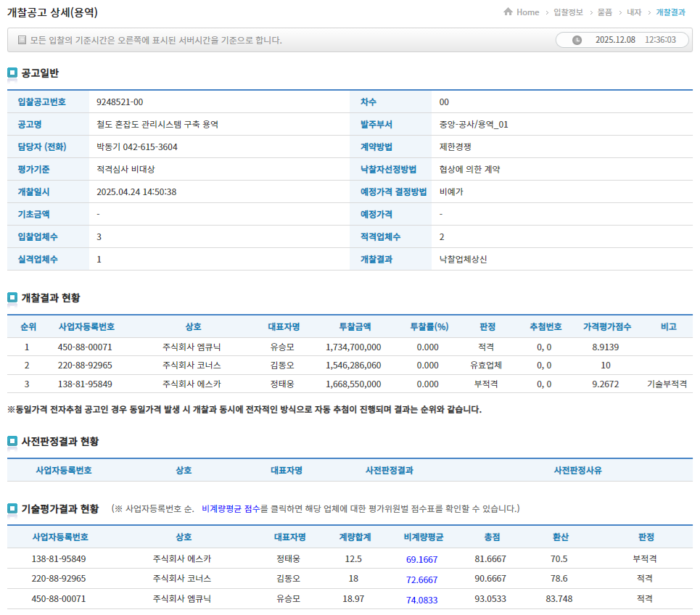The image size is (700, 615).
Task: Click 협상에 의한 계약 value
Action: click(469, 169)
